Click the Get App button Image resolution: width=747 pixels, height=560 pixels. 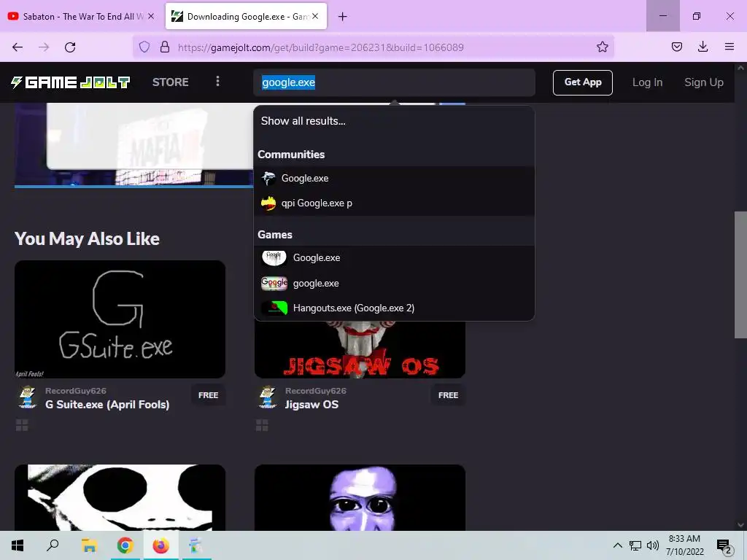(583, 82)
